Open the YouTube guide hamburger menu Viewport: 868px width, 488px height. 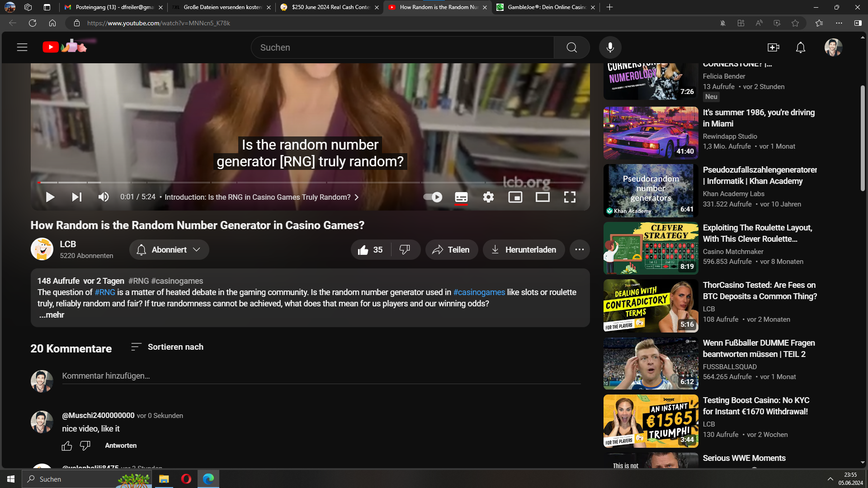22,47
